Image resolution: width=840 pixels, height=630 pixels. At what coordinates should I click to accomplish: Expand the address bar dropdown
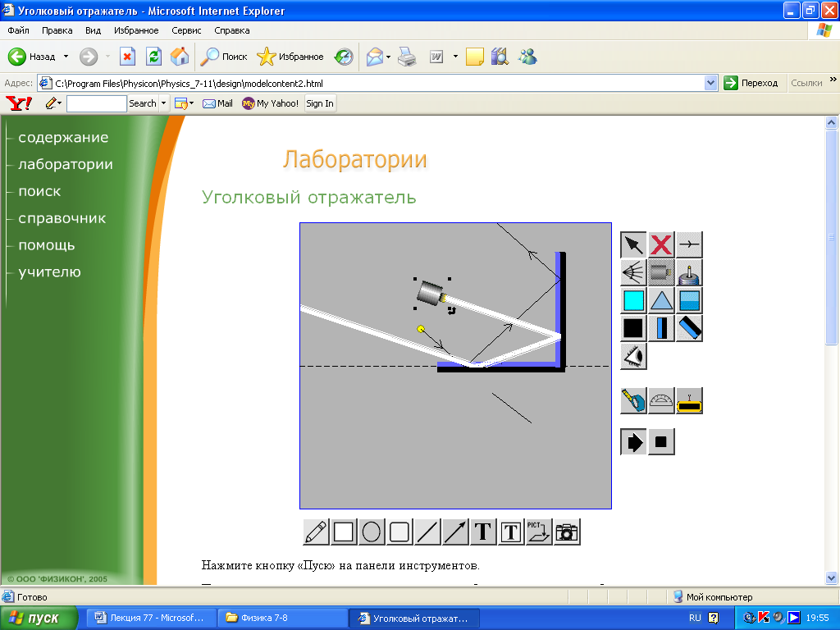(x=711, y=83)
